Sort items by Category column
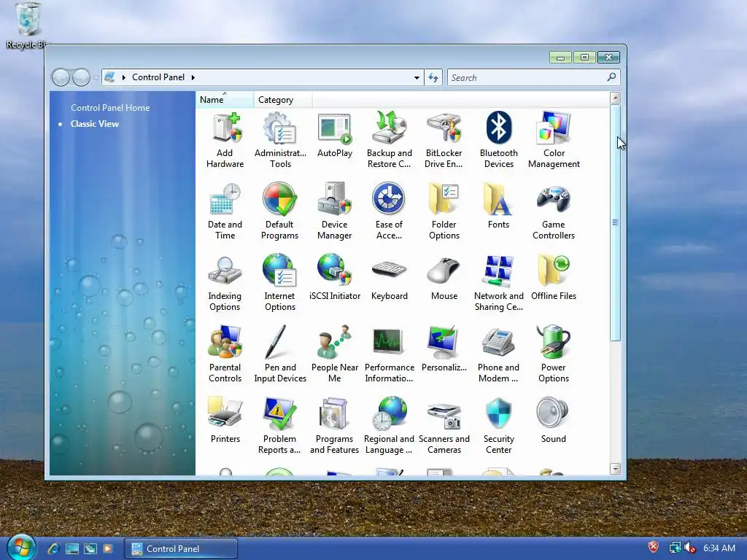The image size is (747, 560). coord(283,99)
